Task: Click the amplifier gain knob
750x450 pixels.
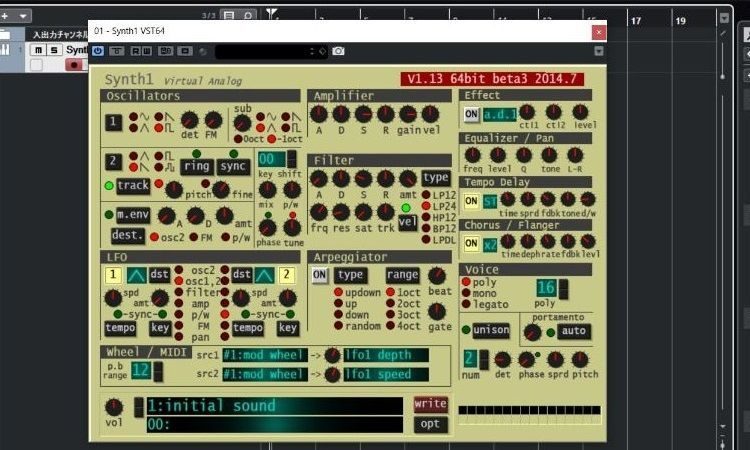Action: [408, 114]
